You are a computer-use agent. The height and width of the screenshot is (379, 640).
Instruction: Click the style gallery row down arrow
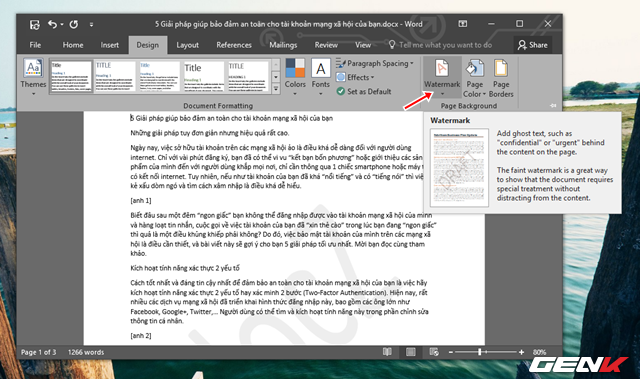pos(276,77)
